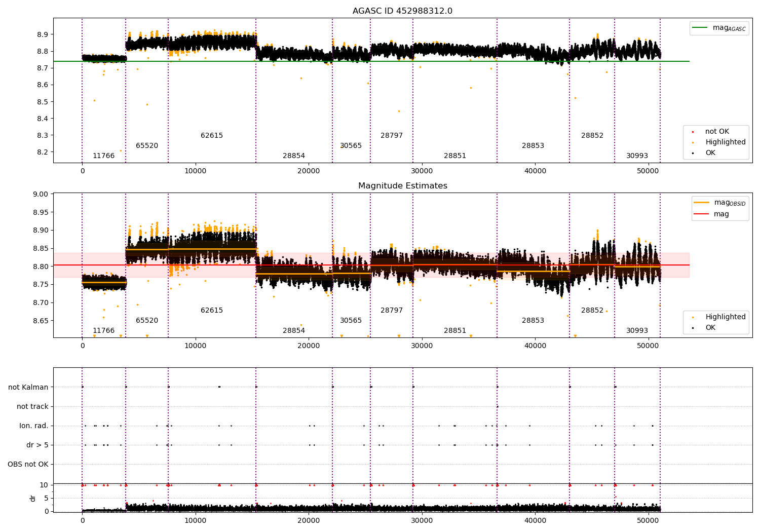Click OBSID label 62615 in top plot
The width and height of the screenshot is (760, 532).
(x=212, y=136)
